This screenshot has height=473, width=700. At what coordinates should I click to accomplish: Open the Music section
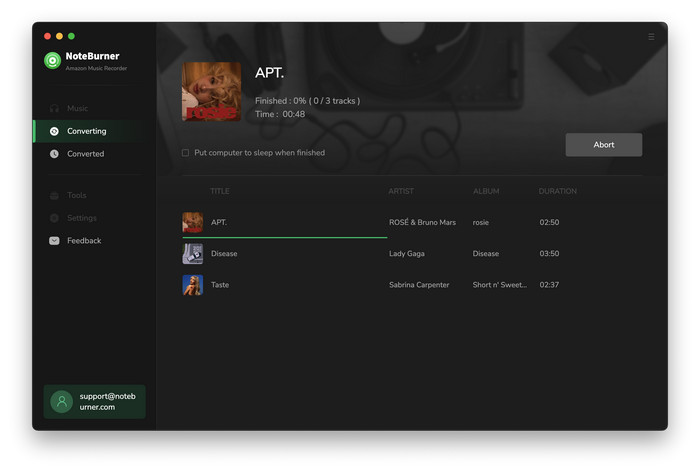coord(77,108)
